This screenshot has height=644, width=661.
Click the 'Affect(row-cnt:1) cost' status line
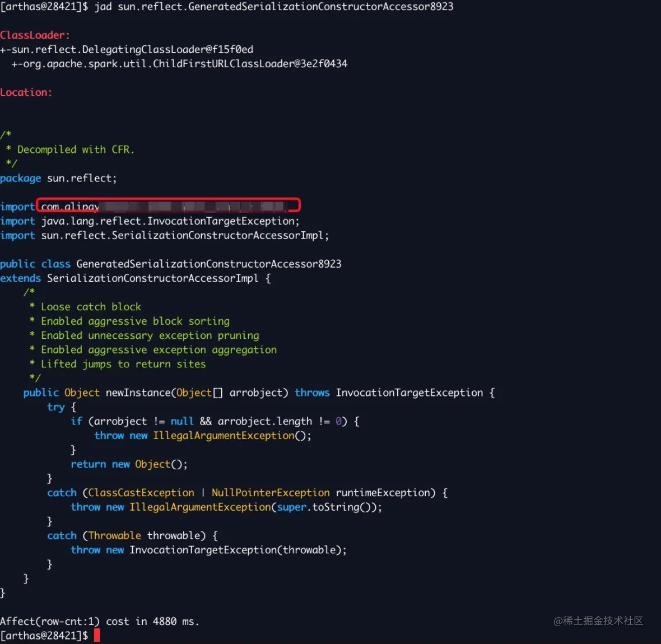100,621
